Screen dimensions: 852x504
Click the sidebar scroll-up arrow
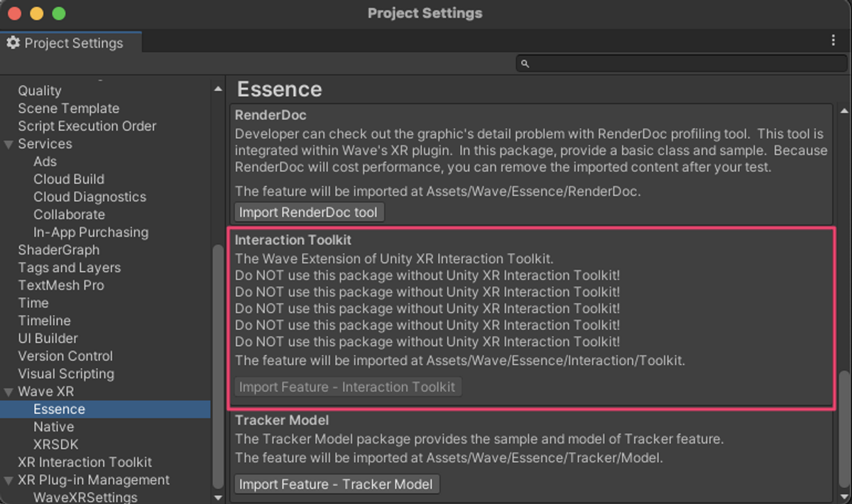pyautogui.click(x=218, y=89)
